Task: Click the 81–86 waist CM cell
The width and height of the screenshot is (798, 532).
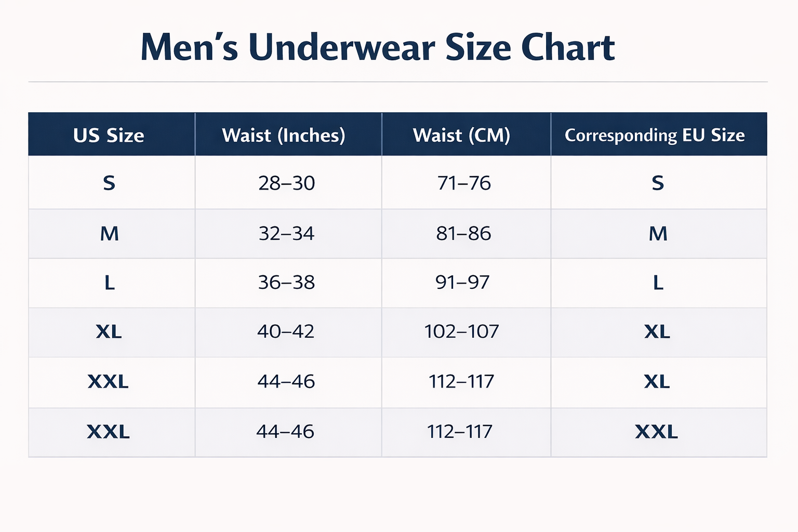Action: pyautogui.click(x=463, y=234)
